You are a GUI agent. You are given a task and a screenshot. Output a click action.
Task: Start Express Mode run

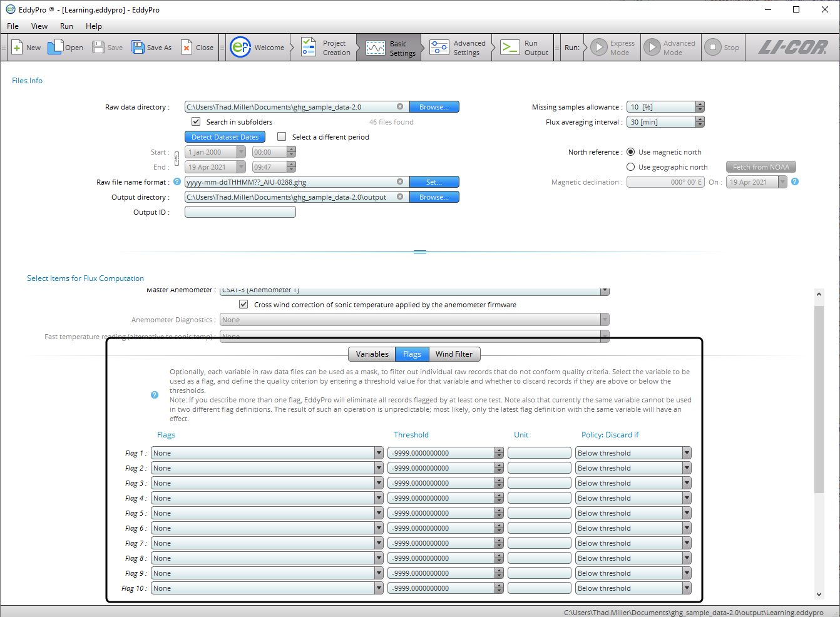[x=613, y=48]
